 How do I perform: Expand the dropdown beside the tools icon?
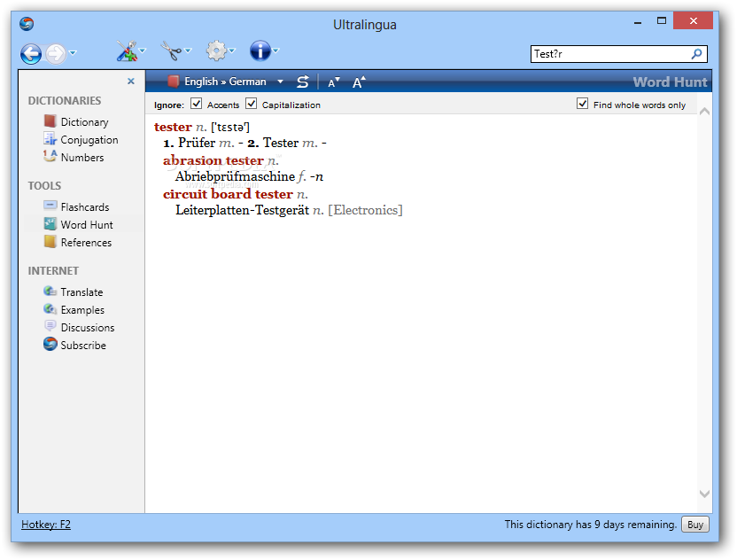[x=143, y=51]
